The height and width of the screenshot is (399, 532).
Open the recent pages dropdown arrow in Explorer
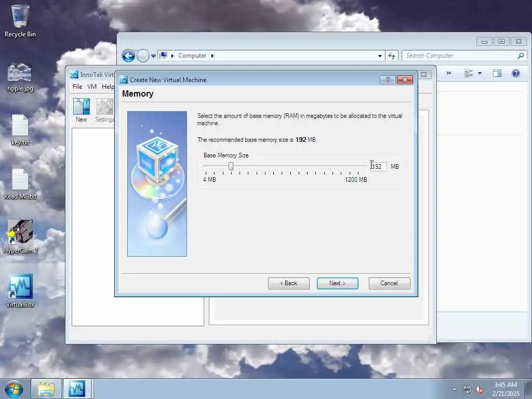[x=153, y=56]
